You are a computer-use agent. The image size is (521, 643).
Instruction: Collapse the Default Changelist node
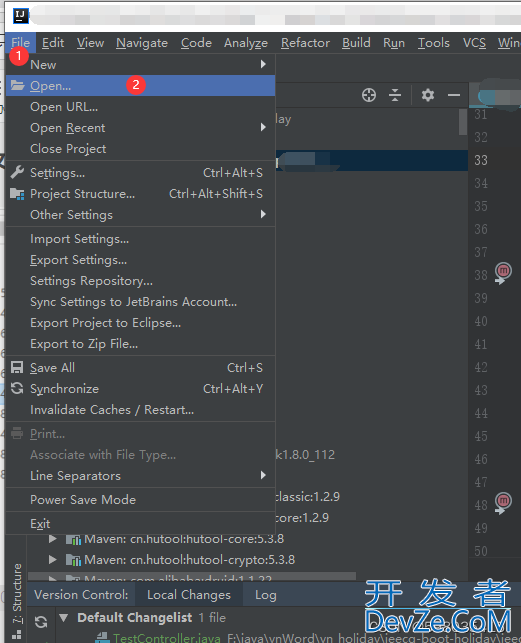[64, 617]
